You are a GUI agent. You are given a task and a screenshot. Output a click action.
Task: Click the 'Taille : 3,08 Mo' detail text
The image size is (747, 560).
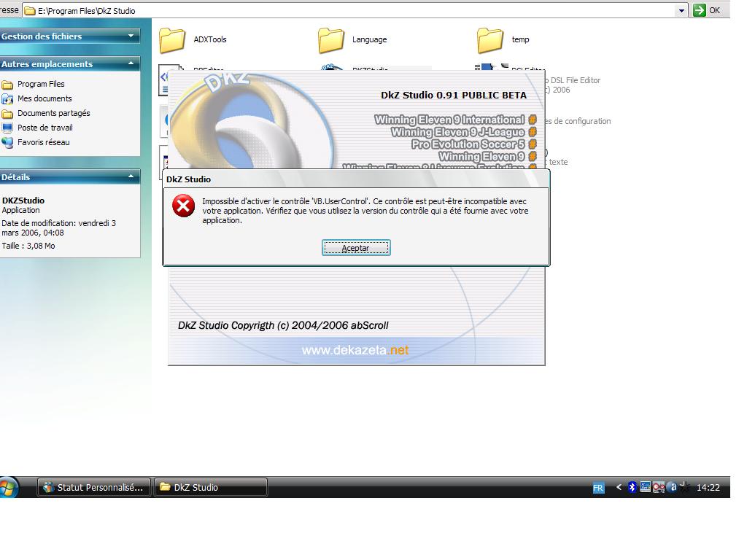[x=28, y=246]
